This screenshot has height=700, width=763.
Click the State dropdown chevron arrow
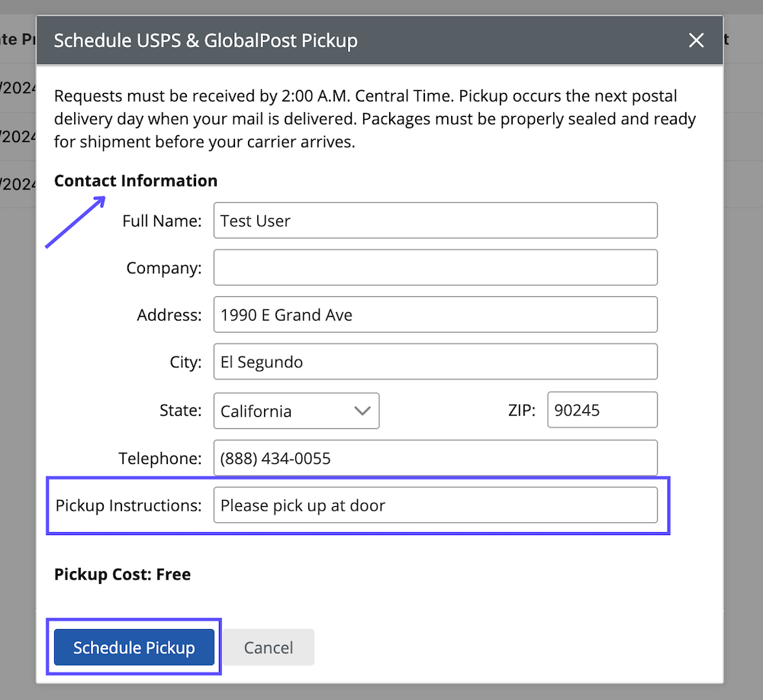[362, 411]
